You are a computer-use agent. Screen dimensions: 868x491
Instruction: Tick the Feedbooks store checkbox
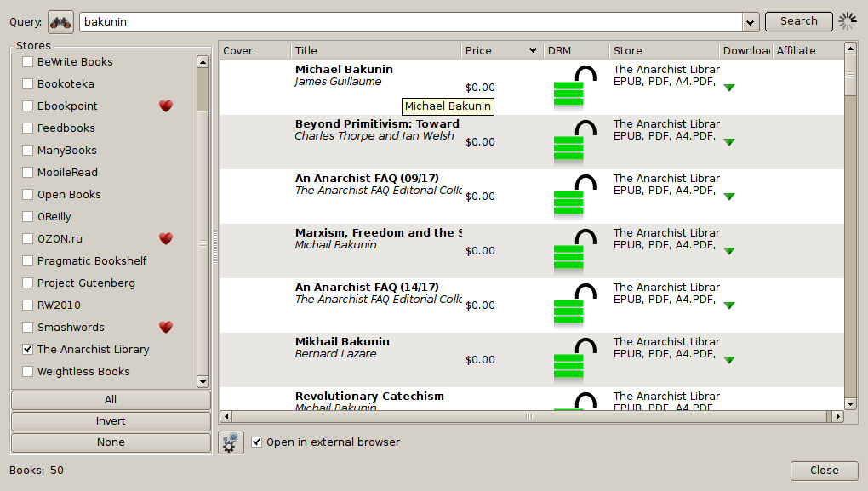point(27,128)
